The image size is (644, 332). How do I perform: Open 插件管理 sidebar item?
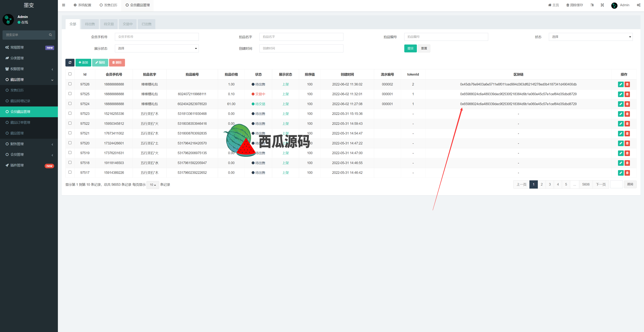tap(29, 165)
